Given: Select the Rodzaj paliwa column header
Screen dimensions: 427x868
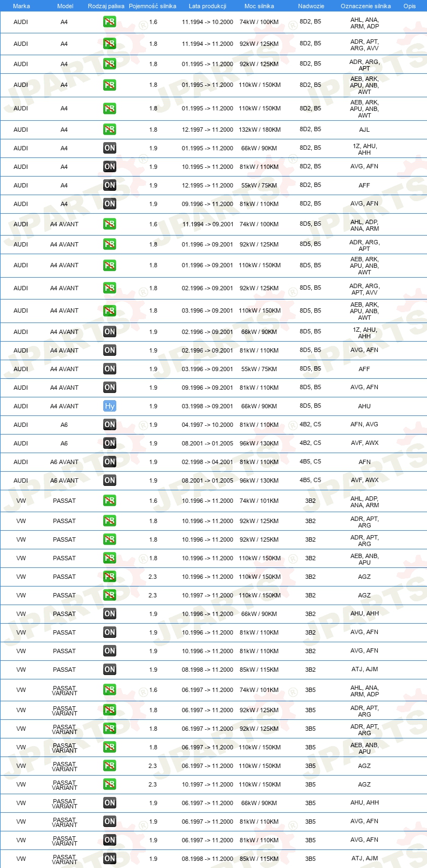Looking at the screenshot, I should click(106, 6).
